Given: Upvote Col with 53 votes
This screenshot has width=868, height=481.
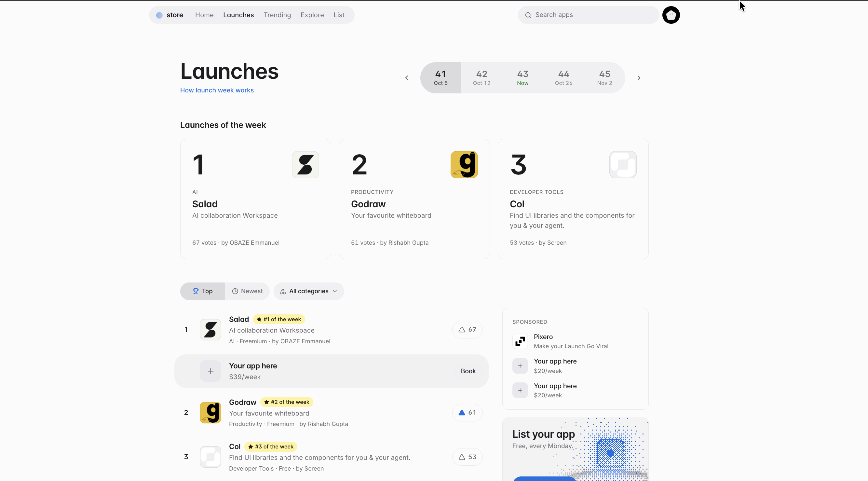Looking at the screenshot, I should pos(467,457).
